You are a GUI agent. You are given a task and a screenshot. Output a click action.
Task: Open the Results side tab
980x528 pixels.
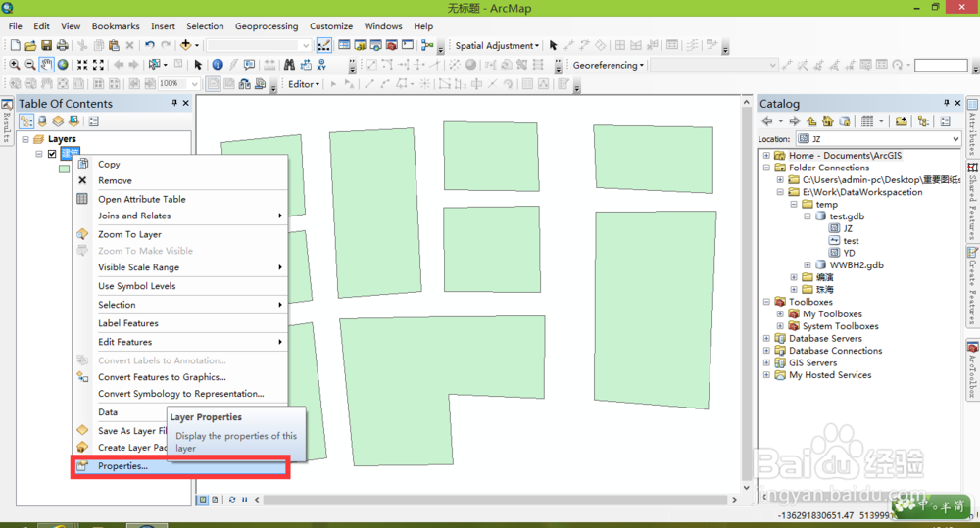click(x=7, y=121)
